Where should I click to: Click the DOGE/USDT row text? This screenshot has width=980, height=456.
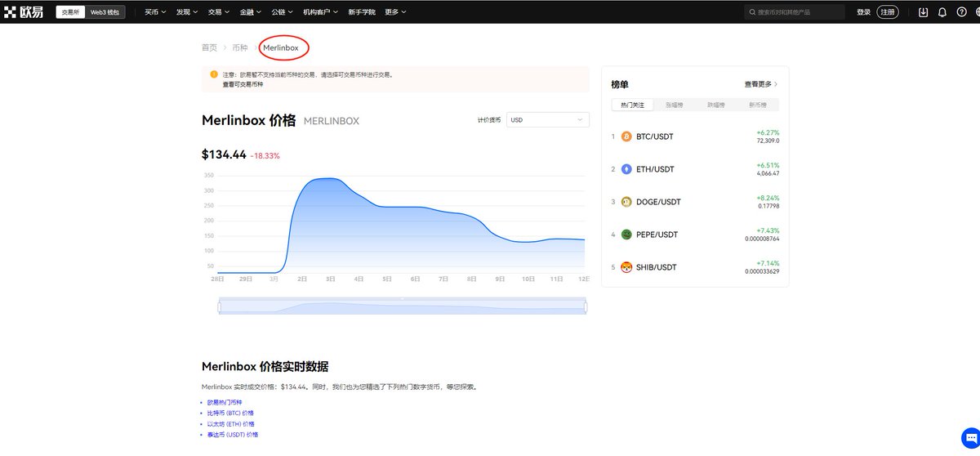(658, 202)
